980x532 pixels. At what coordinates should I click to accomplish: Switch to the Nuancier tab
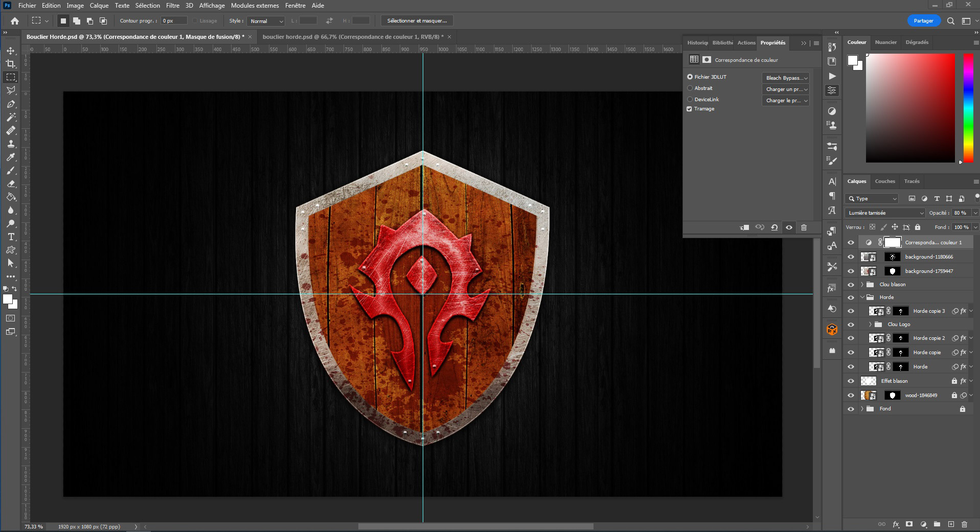[x=886, y=42]
